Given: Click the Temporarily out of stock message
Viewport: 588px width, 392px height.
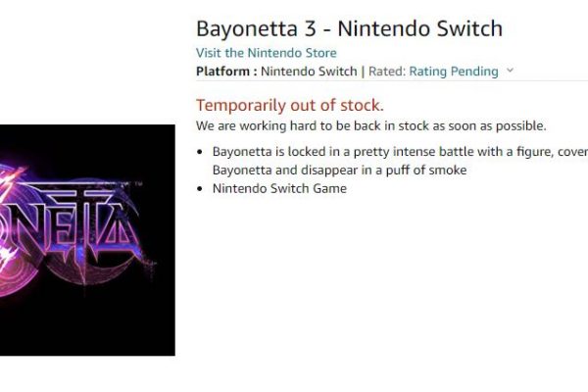Looking at the screenshot, I should (x=290, y=105).
